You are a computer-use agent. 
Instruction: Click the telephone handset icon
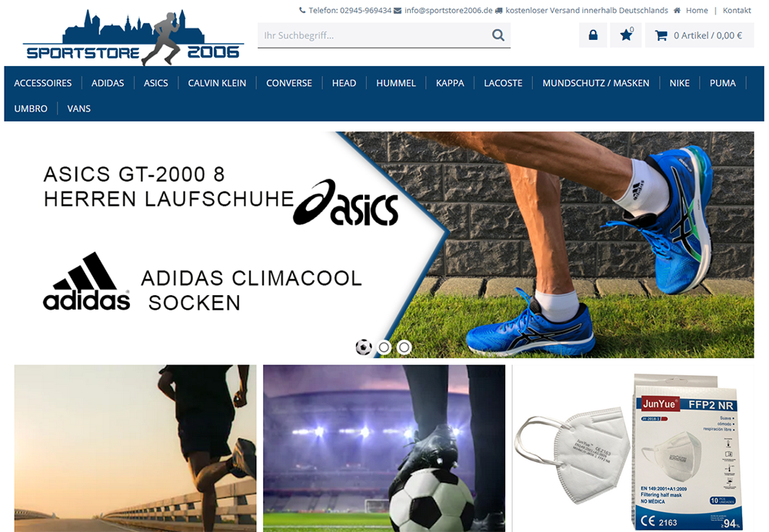[x=302, y=10]
